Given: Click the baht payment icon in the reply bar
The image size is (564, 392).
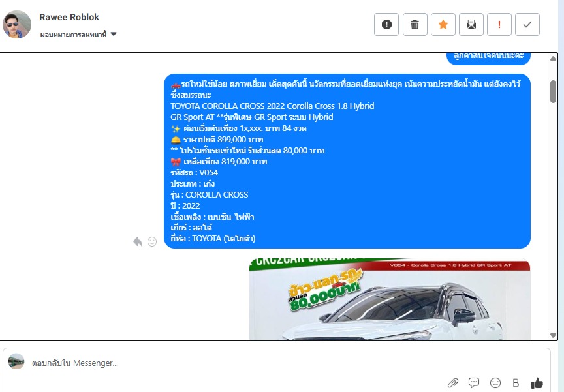Looking at the screenshot, I should 516,383.
